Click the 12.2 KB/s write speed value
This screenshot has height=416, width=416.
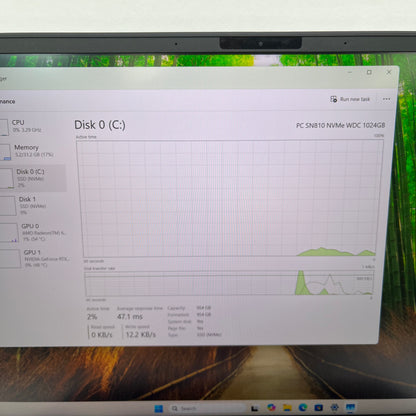[x=141, y=334]
